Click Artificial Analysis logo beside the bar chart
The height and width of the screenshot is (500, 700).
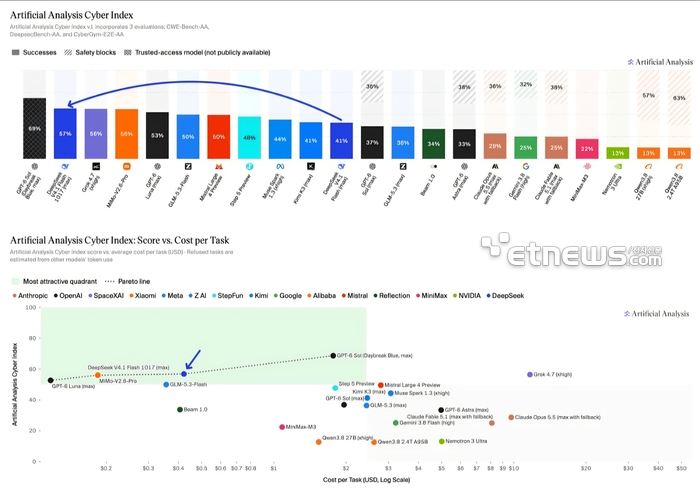660,62
